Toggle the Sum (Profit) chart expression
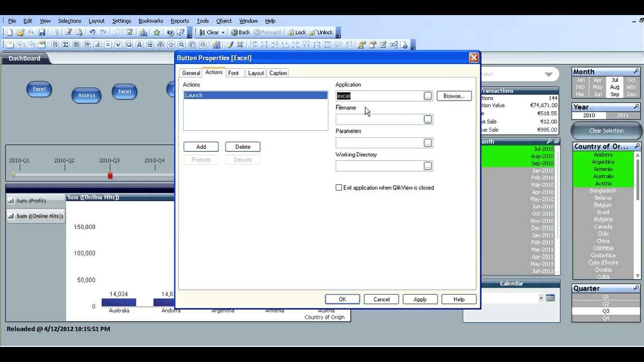 [35, 201]
